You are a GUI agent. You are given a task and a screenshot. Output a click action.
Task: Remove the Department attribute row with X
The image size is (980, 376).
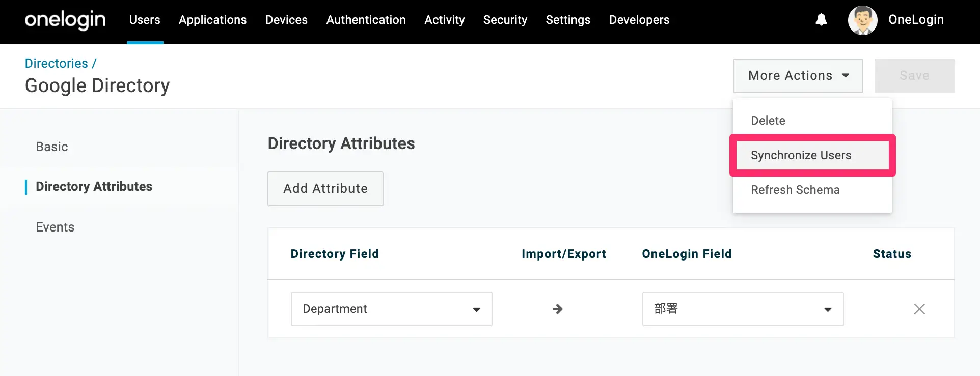click(x=919, y=309)
